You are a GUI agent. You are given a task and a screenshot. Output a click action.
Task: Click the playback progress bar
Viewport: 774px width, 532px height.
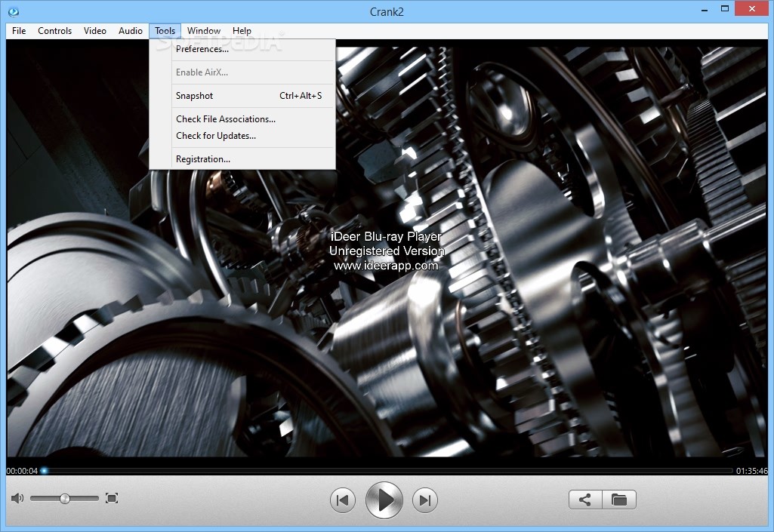(387, 471)
